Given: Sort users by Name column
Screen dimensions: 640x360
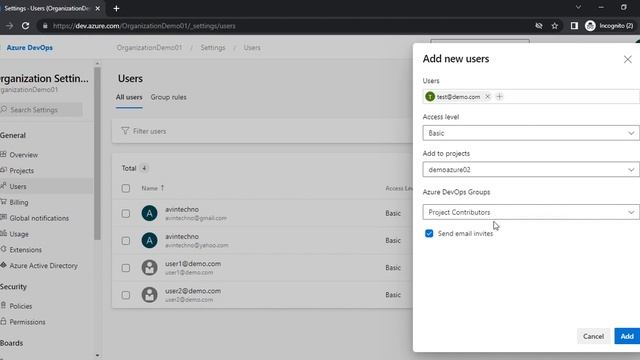Looking at the screenshot, I should click(149, 188).
